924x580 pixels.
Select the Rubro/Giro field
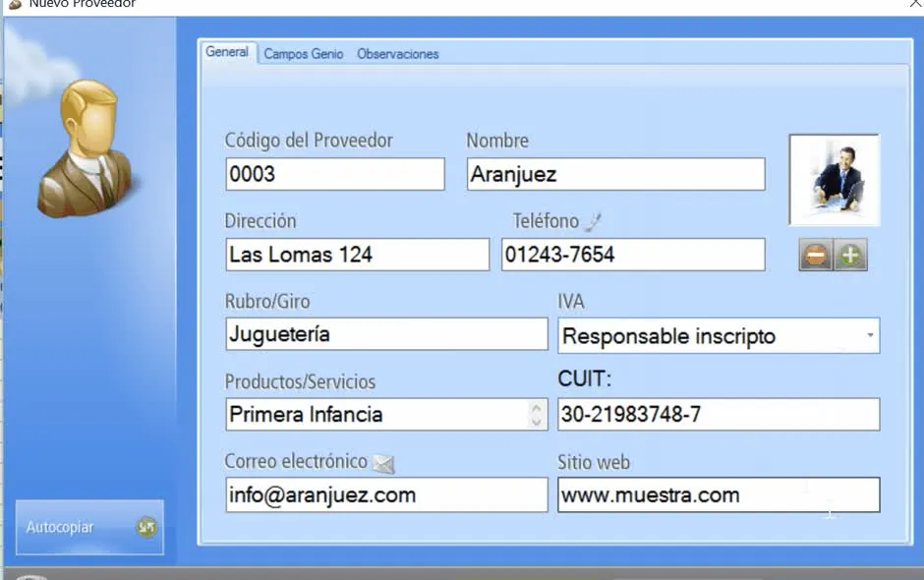click(386, 334)
